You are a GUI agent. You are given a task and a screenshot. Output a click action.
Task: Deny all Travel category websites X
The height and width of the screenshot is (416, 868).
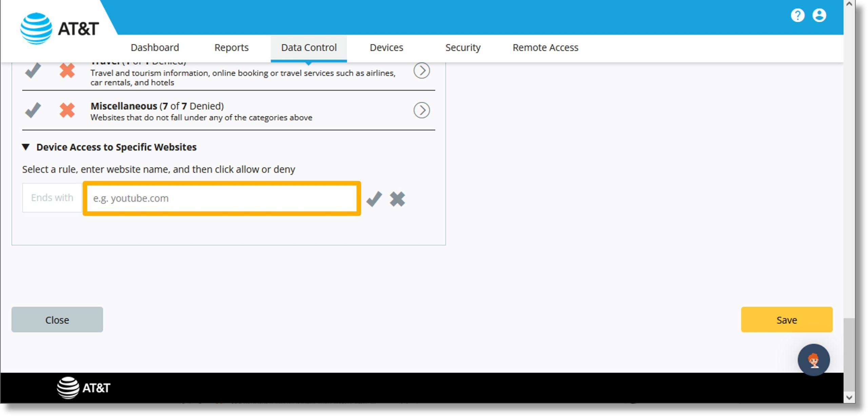tap(67, 71)
